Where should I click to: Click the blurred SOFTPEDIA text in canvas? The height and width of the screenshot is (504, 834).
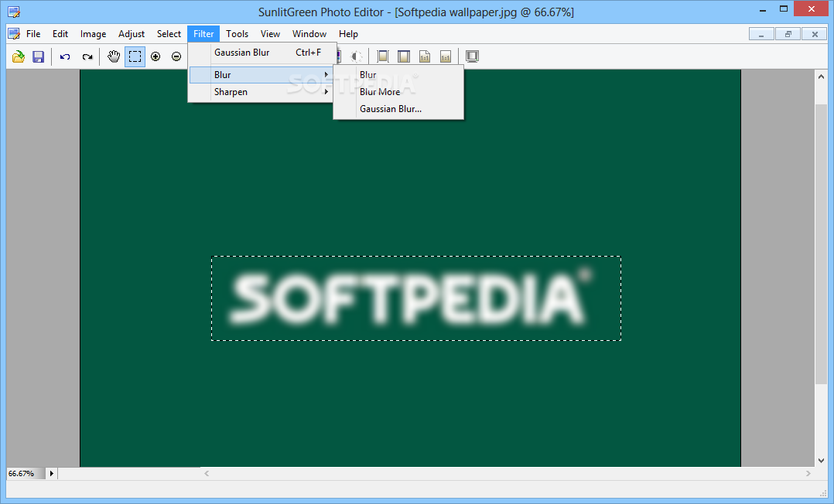409,298
